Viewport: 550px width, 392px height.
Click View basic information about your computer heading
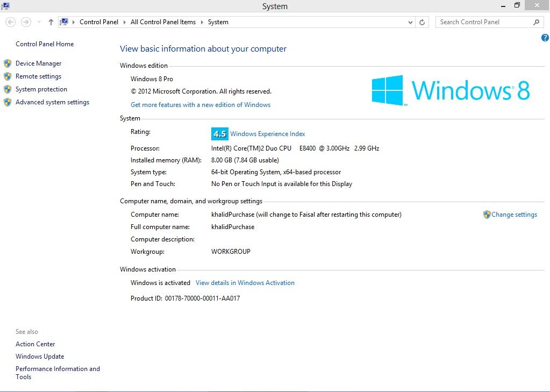coord(203,49)
